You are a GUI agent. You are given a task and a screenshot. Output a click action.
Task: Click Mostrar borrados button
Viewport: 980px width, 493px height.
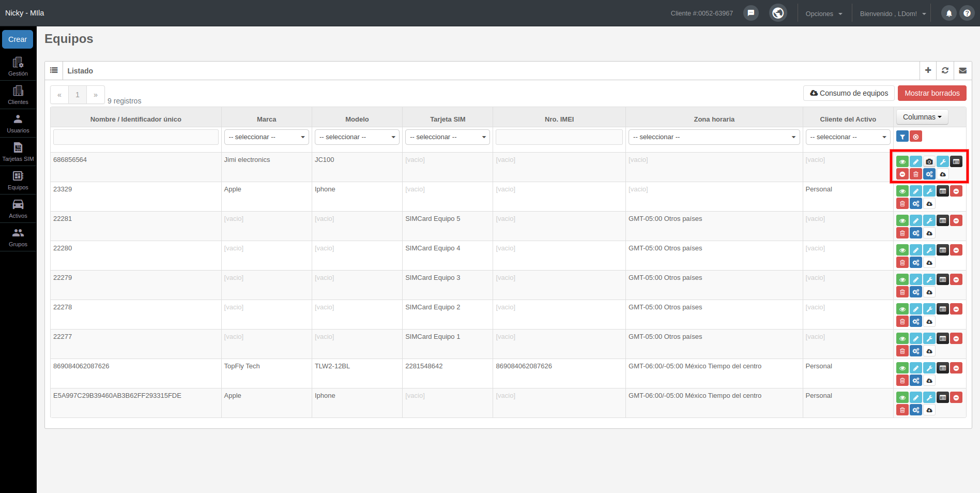coord(932,93)
